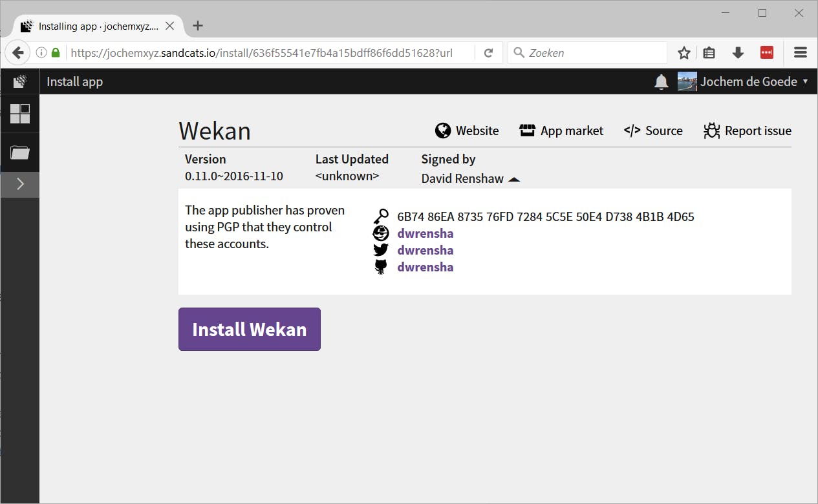Click the red extension icon in toolbar
This screenshot has height=504, width=818.
point(767,53)
